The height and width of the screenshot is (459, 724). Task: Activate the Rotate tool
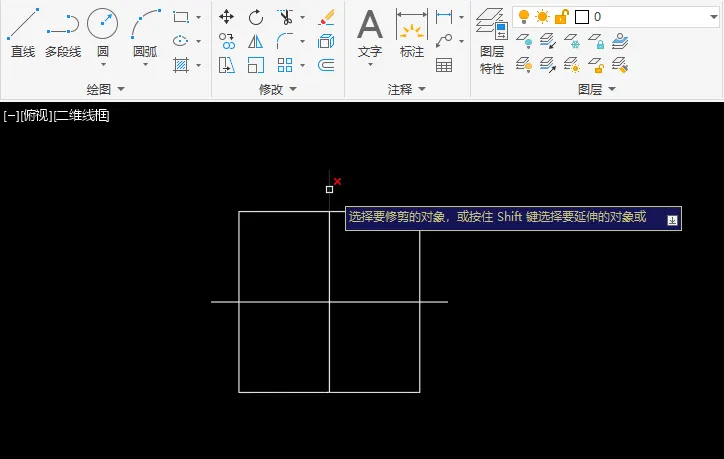(x=255, y=18)
